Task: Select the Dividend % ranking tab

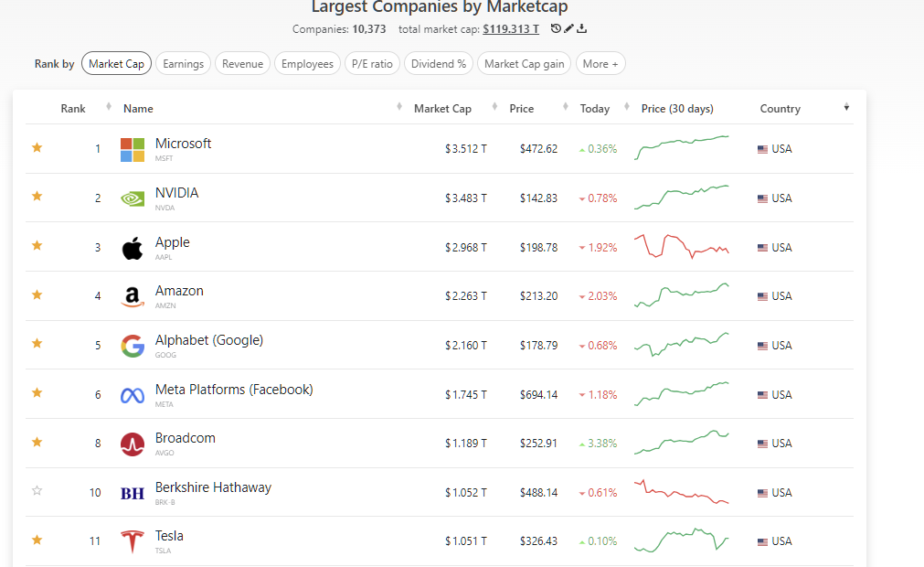Action: coord(438,63)
